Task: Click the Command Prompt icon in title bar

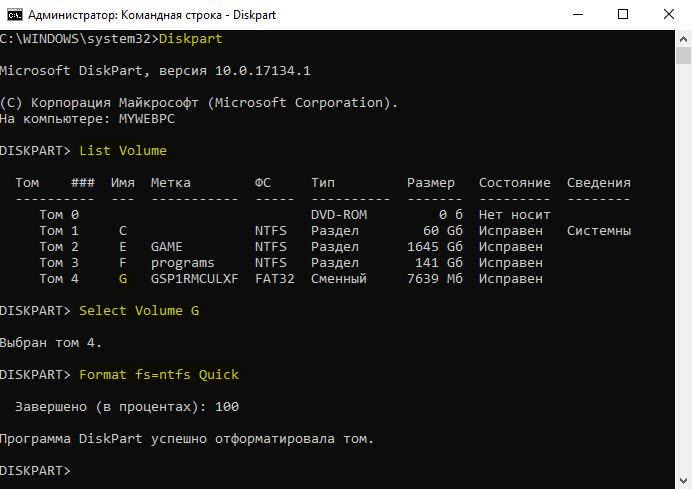Action: pyautogui.click(x=15, y=15)
